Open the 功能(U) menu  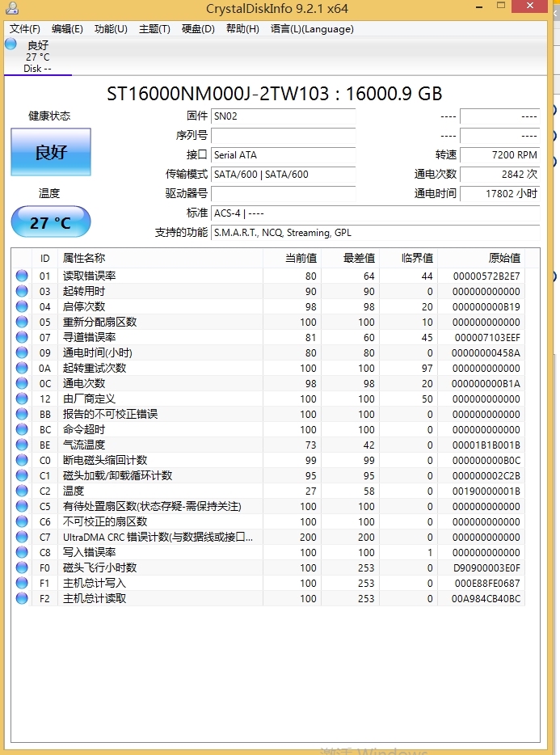111,29
